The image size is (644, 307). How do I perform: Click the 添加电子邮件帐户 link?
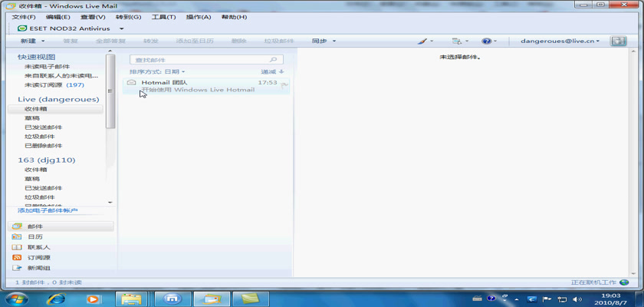click(48, 210)
